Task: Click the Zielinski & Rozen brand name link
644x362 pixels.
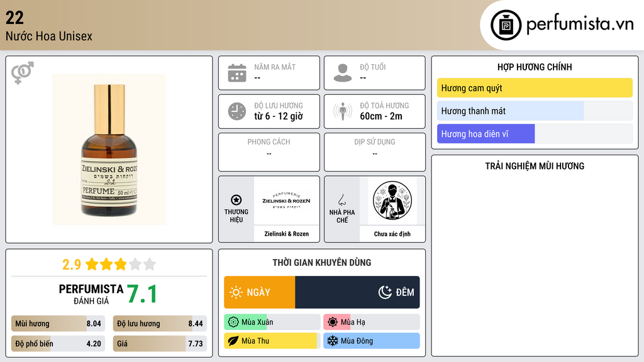Action: pyautogui.click(x=287, y=234)
